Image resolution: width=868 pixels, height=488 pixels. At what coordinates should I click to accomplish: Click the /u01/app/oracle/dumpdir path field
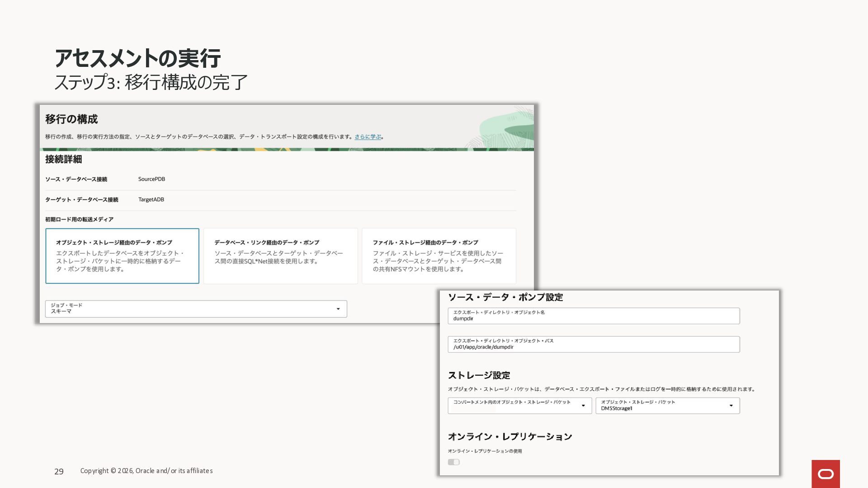click(594, 344)
